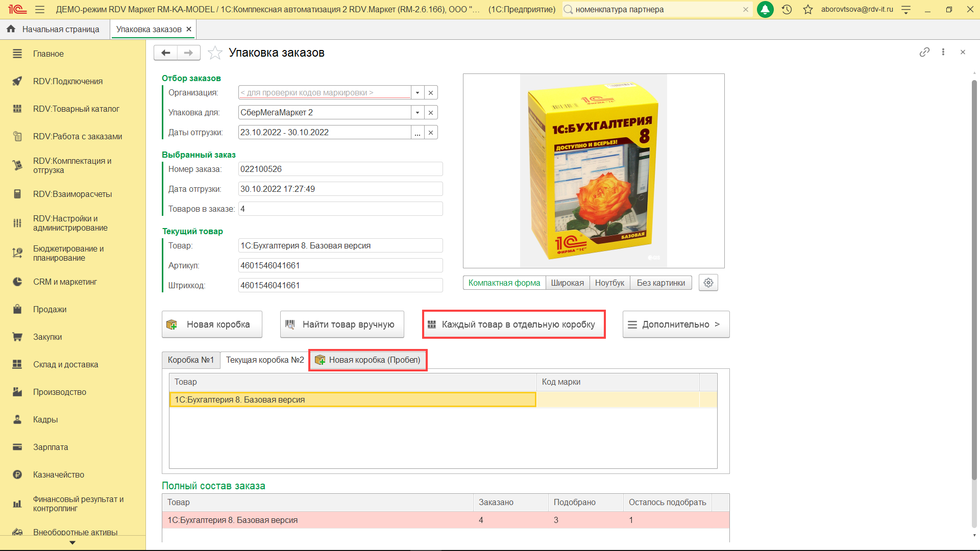Open the main menu hamburger icon
This screenshot has height=551, width=980.
click(40, 9)
